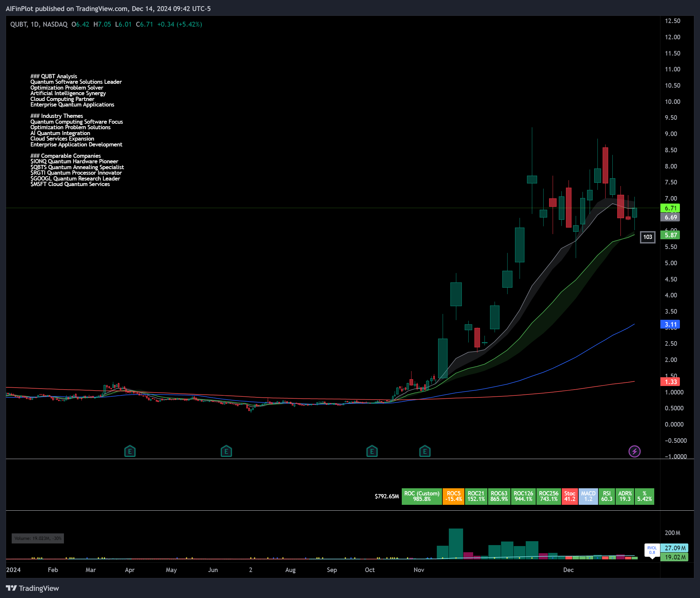Click the earnings E icon below October
This screenshot has width=700, height=598.
[372, 451]
